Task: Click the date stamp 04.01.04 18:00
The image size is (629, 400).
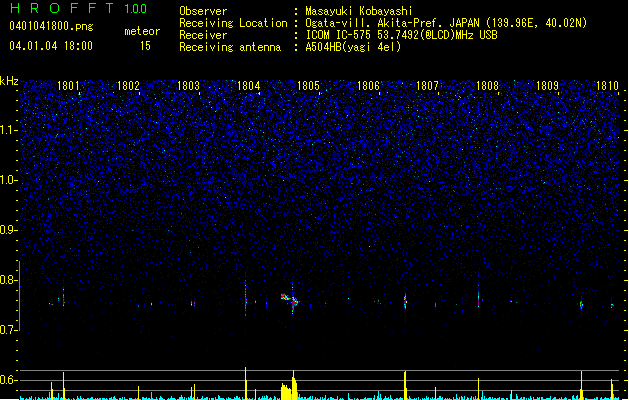Action: (x=51, y=46)
